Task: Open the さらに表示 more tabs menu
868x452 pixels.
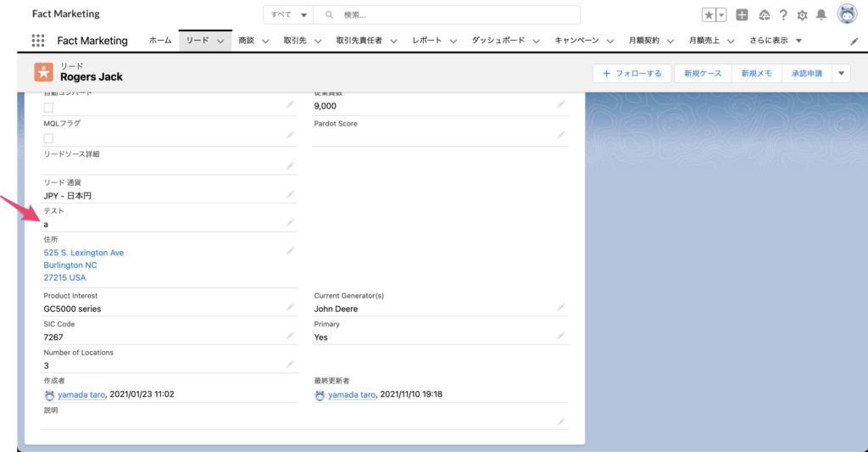Action: click(776, 41)
